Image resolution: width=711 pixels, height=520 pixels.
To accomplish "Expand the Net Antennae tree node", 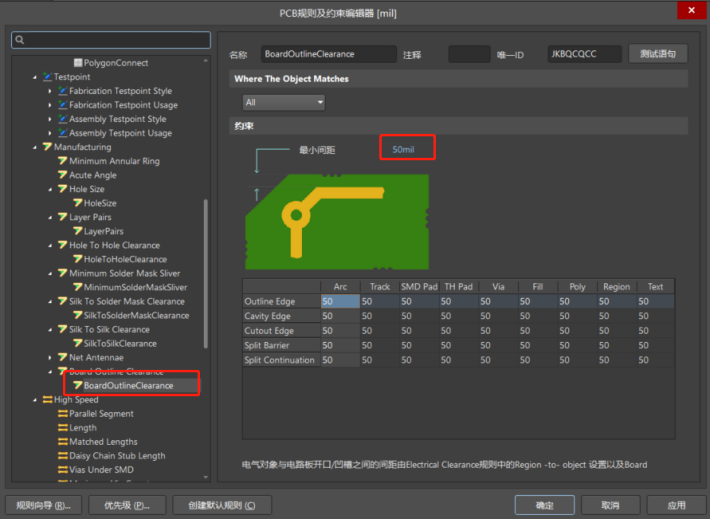I will pos(50,357).
